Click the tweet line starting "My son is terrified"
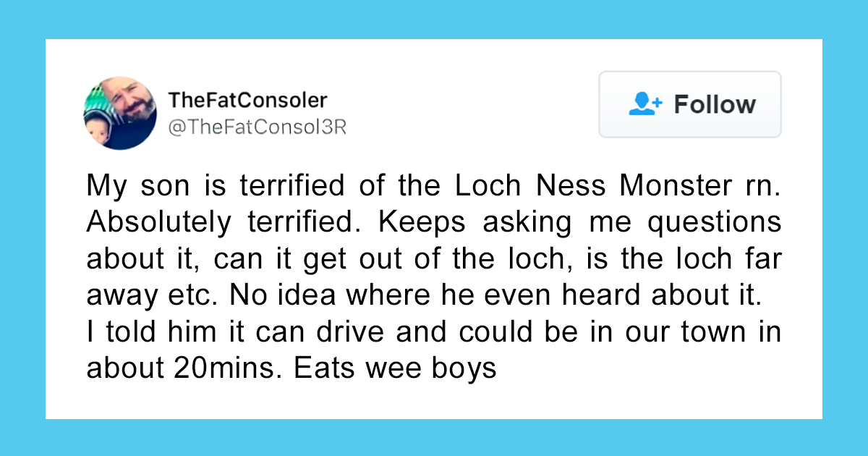This screenshot has height=456, width=868. 434,186
